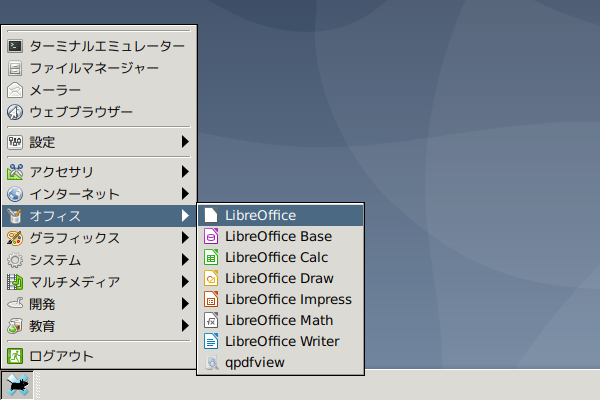Click the LibreOffice Impress presentation icon

pyautogui.click(x=211, y=299)
